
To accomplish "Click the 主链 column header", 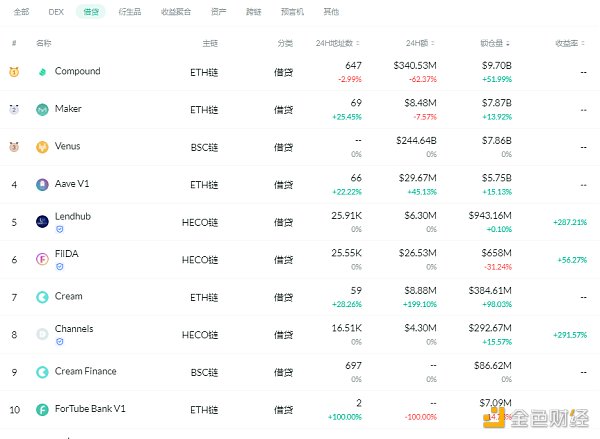I will [210, 43].
